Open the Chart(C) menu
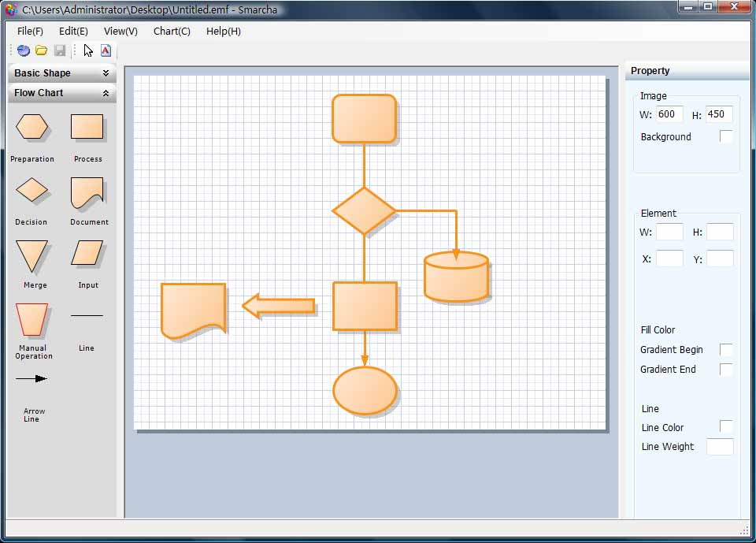Viewport: 756px width, 543px height. point(172,31)
